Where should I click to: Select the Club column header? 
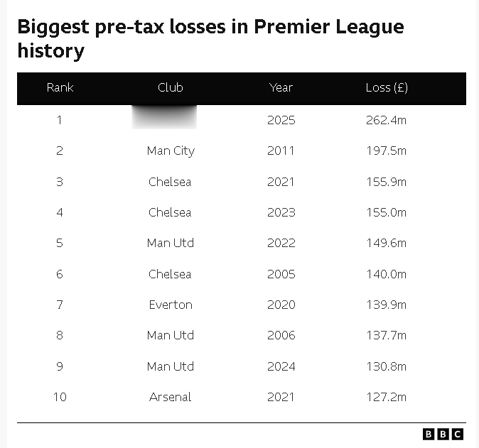(171, 88)
